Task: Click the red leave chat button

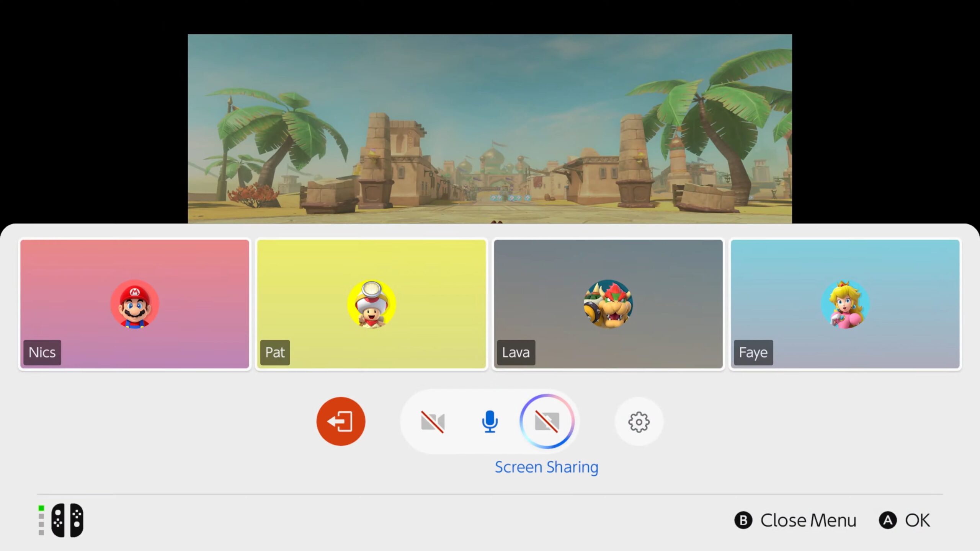Action: (x=341, y=421)
